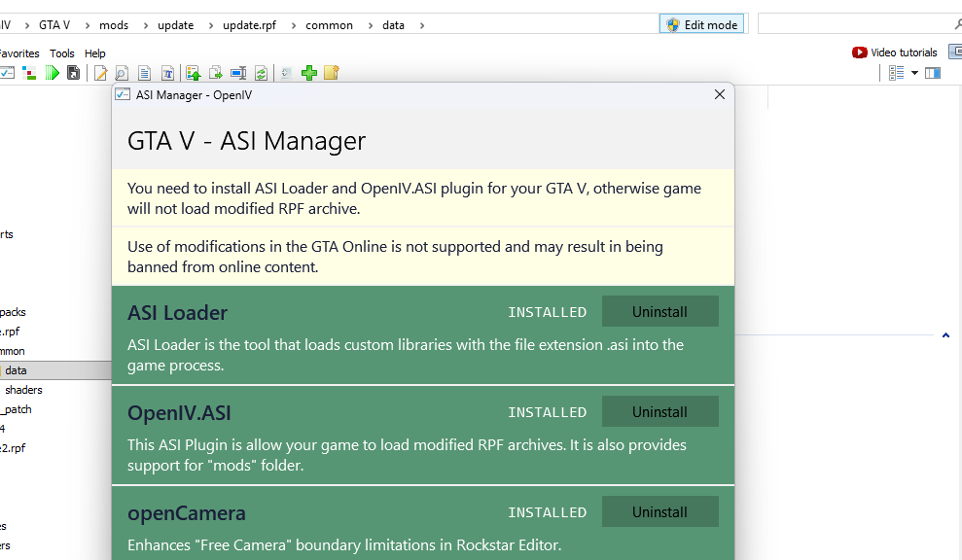The width and height of the screenshot is (962, 560).
Task: Click the copy files green arrow icon
Action: click(215, 73)
